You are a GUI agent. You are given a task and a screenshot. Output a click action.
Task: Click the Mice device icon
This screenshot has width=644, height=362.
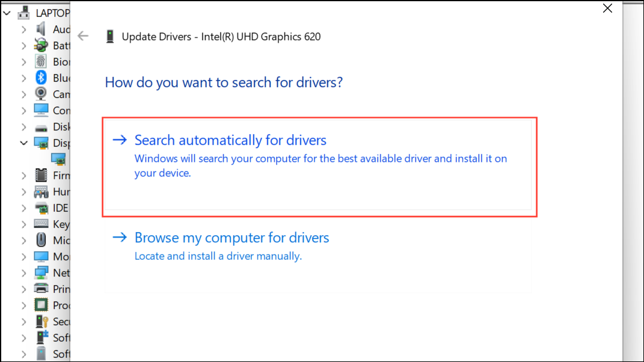[41, 240]
